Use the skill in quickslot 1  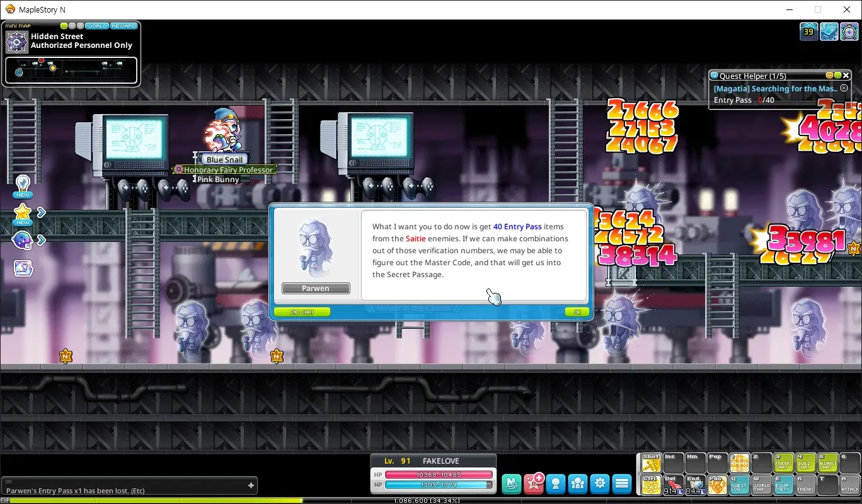[740, 463]
